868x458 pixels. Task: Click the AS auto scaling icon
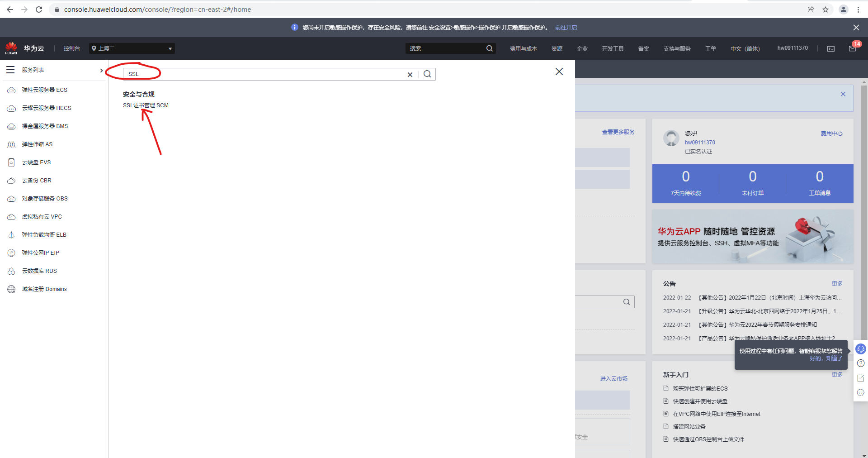click(11, 144)
